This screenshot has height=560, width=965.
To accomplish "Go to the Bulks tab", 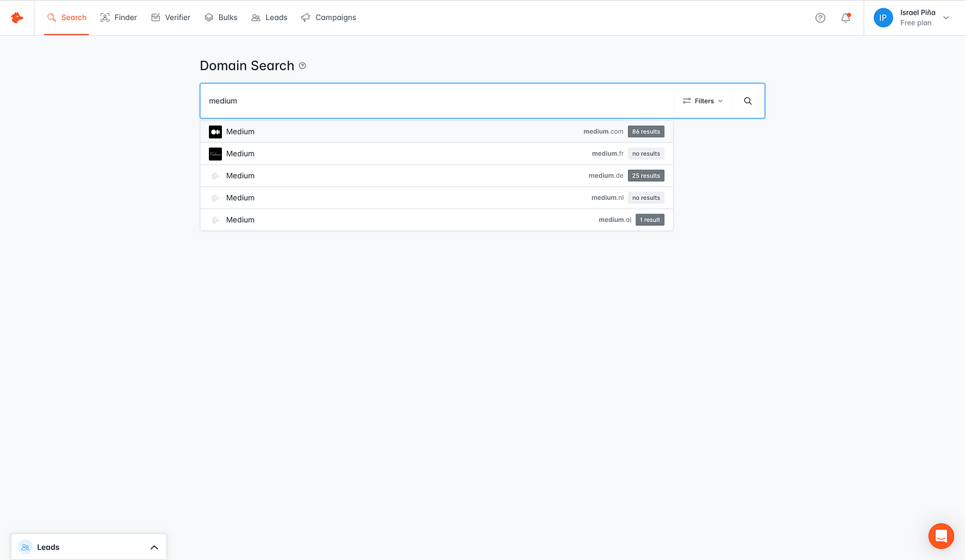I will point(221,17).
